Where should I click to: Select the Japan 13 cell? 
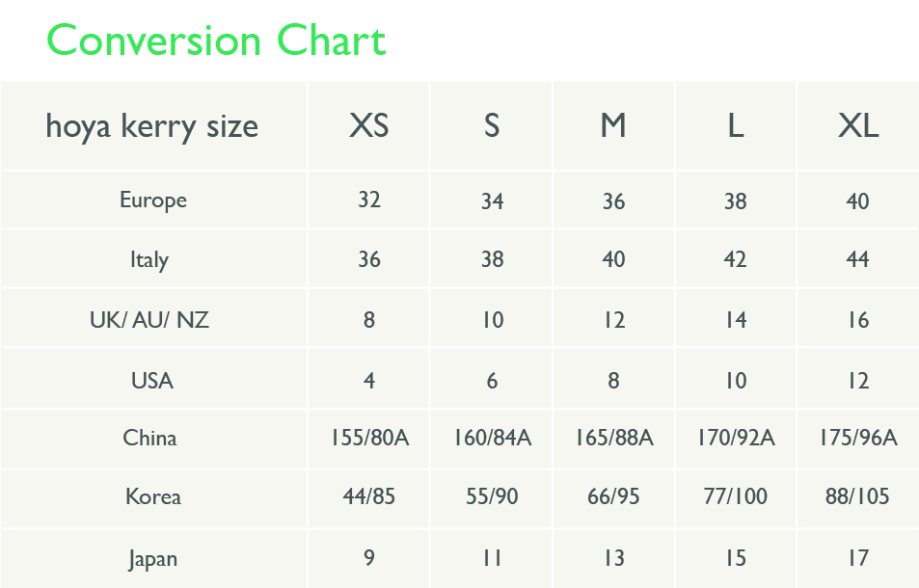click(x=614, y=558)
